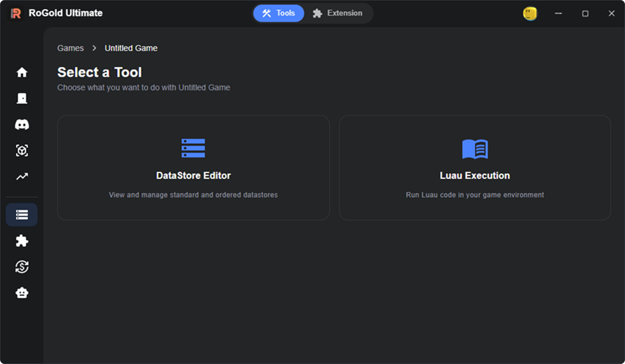
Task: Close the RoGold Ultimate window
Action: click(611, 13)
